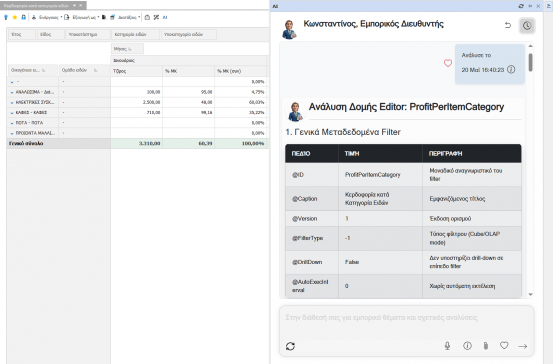The width and height of the screenshot is (553, 364).
Task: Click the % ΜΚ (συν) column header
Action: point(241,71)
